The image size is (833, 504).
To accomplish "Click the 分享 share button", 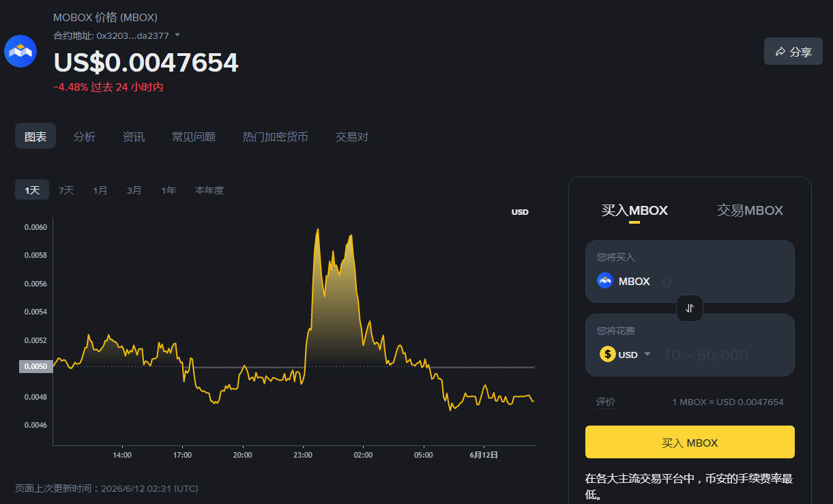I will coord(793,52).
